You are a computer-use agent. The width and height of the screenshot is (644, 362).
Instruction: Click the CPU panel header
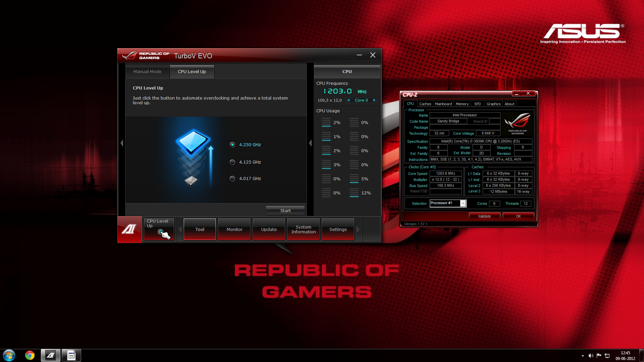coord(347,72)
